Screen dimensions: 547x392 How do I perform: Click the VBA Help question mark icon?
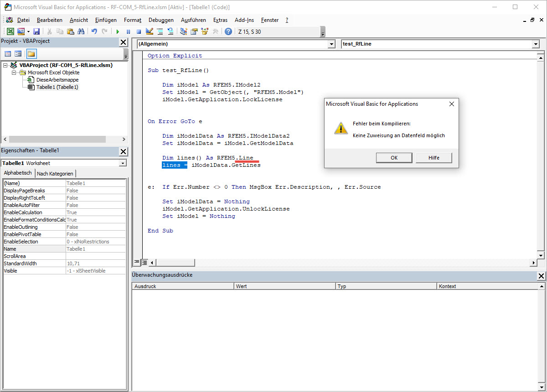228,31
